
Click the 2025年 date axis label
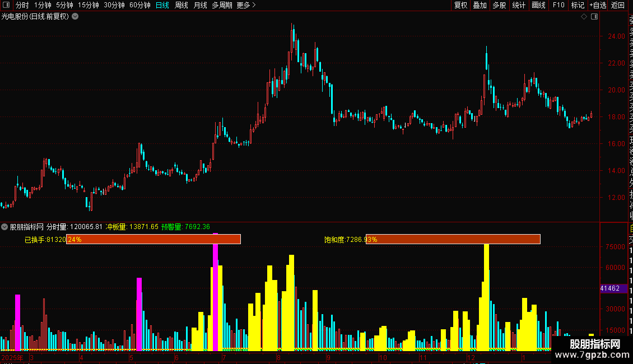pos(12,357)
